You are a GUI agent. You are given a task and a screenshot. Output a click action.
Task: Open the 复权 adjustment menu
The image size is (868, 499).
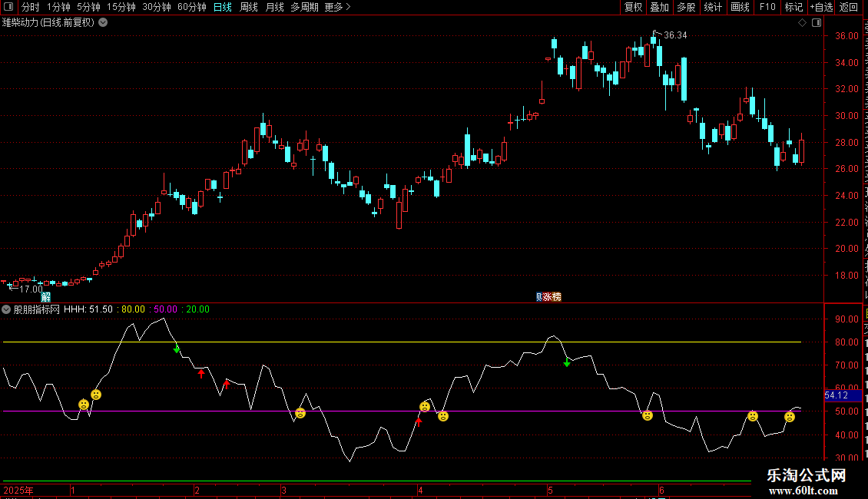click(x=633, y=7)
